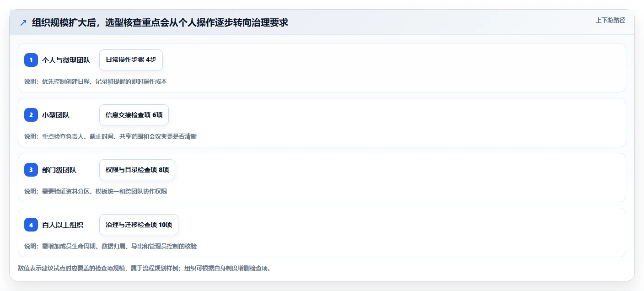Click step number 1 badge
The image size is (644, 291).
pyautogui.click(x=31, y=60)
